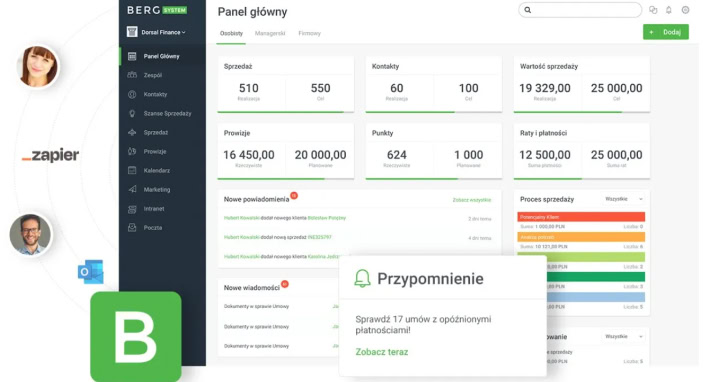
Task: Click the Kontakty goal value 100
Action: click(468, 88)
